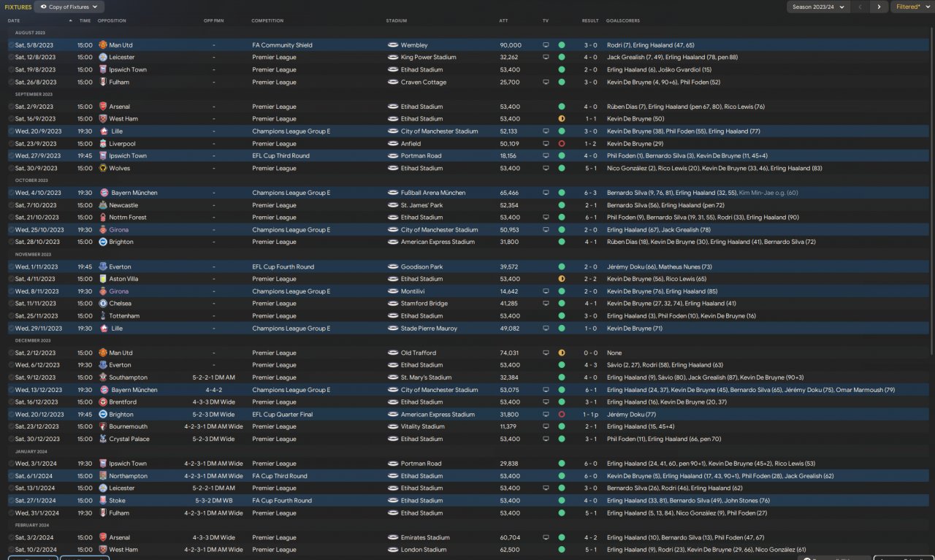Tick the selection circle for Sat, 12/8/2023
Viewport: 935px width, 560px height.
pyautogui.click(x=11, y=57)
